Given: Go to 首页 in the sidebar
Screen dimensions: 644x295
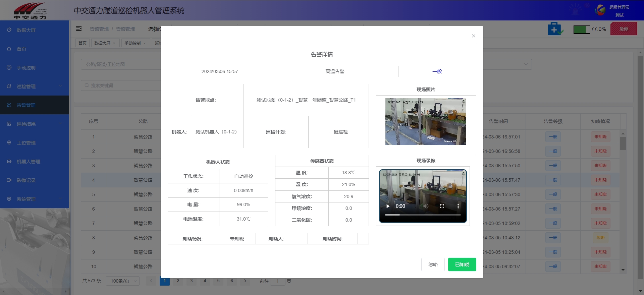Looking at the screenshot, I should point(35,49).
